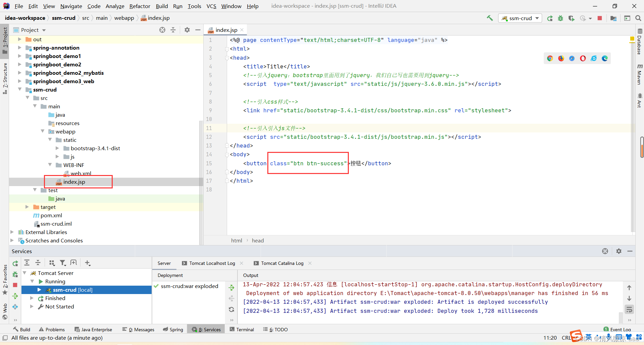Open Project Structure icon in toolbar
Image resolution: width=644 pixels, height=345 pixels.
(x=613, y=18)
